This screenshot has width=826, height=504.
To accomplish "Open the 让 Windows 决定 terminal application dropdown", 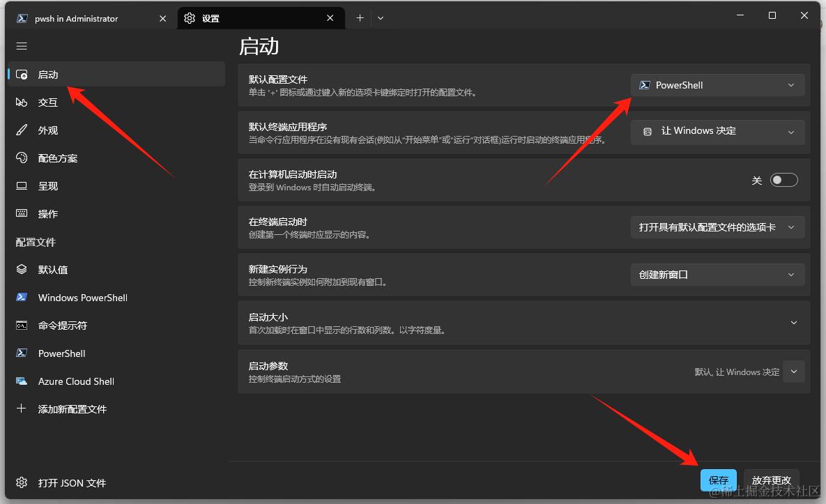I will [x=717, y=132].
